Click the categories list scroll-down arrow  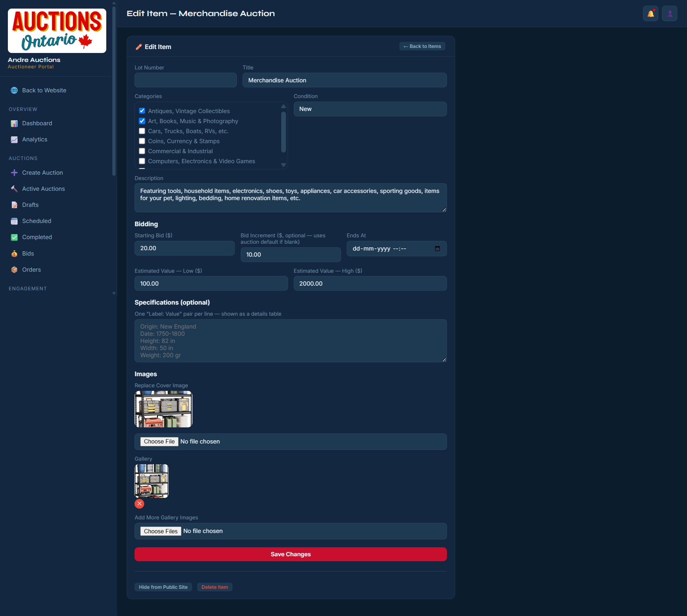click(x=283, y=165)
